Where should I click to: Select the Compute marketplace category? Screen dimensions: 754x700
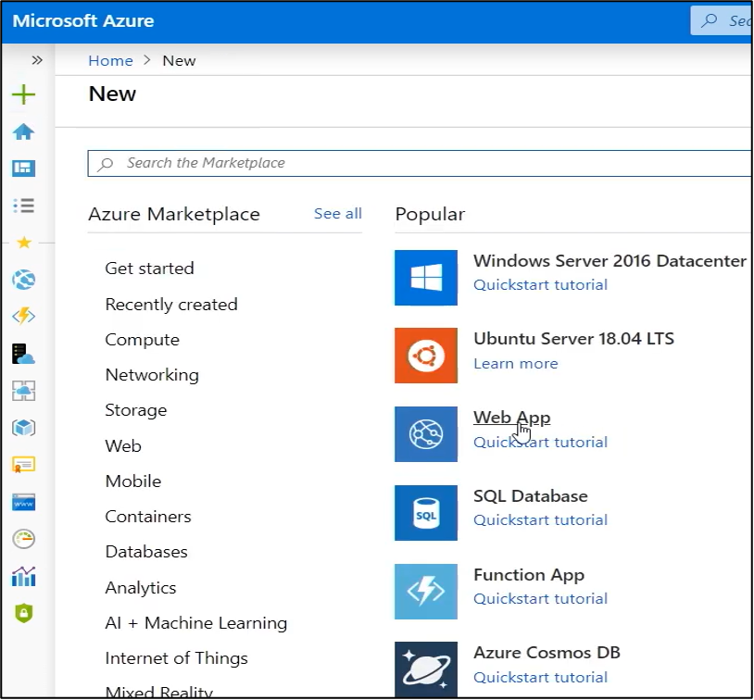pyautogui.click(x=142, y=340)
